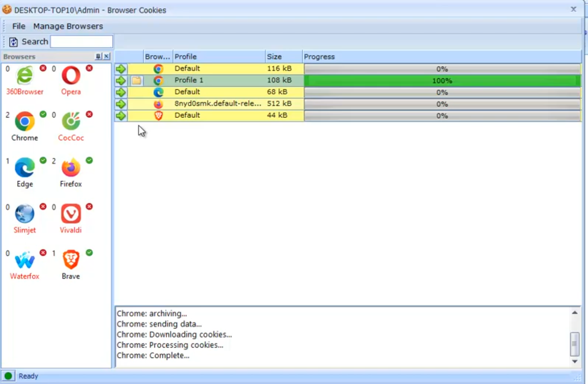
Task: Select the Vivaldi browser icon
Action: click(x=71, y=214)
